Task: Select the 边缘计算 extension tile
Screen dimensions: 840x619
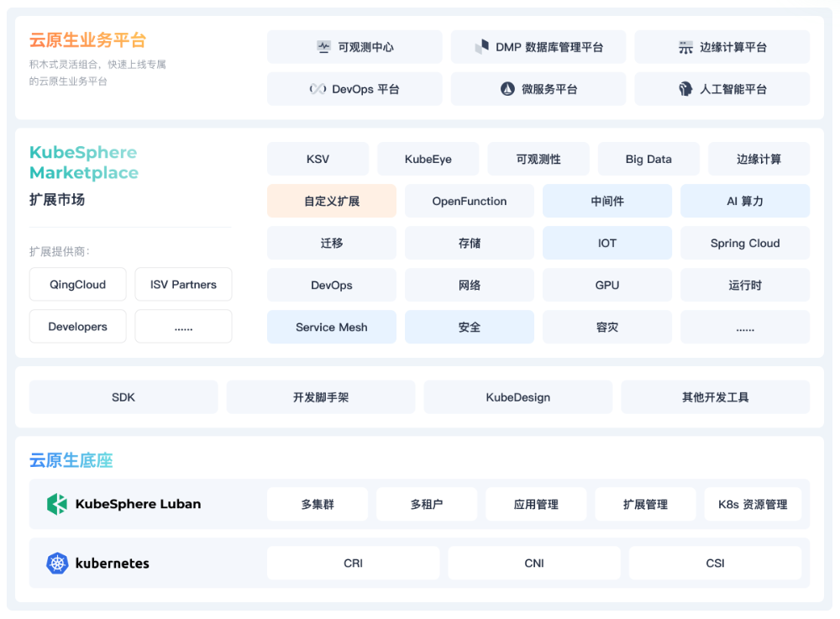Action: click(x=759, y=159)
